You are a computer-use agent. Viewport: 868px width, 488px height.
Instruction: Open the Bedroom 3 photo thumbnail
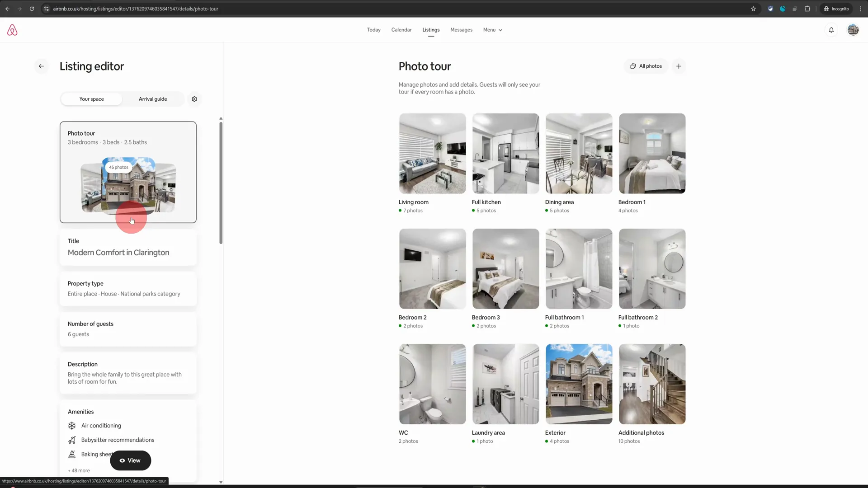pos(505,269)
